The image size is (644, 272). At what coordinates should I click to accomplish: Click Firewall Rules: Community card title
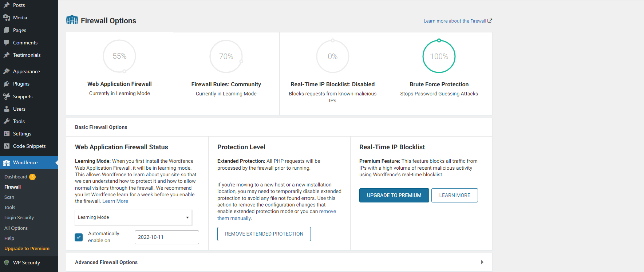click(226, 84)
